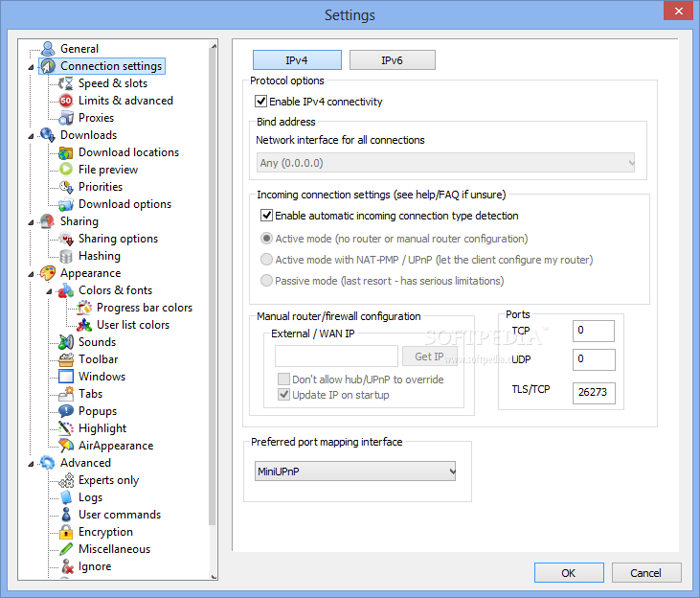The height and width of the screenshot is (598, 700).
Task: Click the Get IP button
Action: coord(429,356)
